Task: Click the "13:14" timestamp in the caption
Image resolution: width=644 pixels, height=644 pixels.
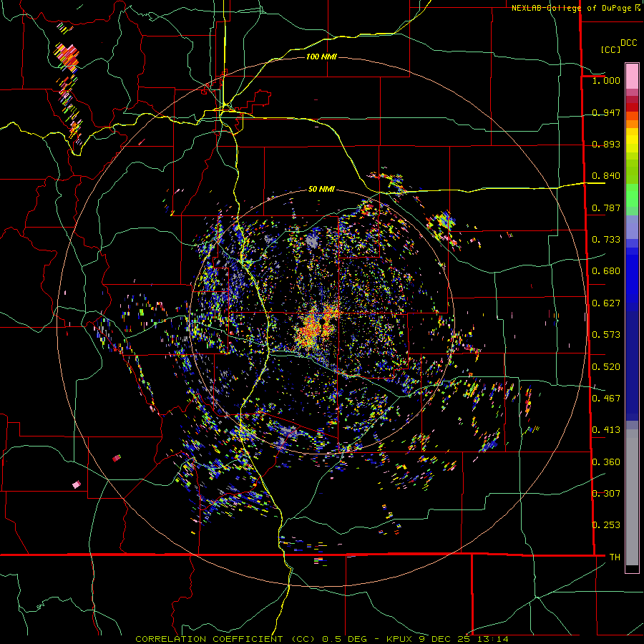Action: tap(492, 639)
